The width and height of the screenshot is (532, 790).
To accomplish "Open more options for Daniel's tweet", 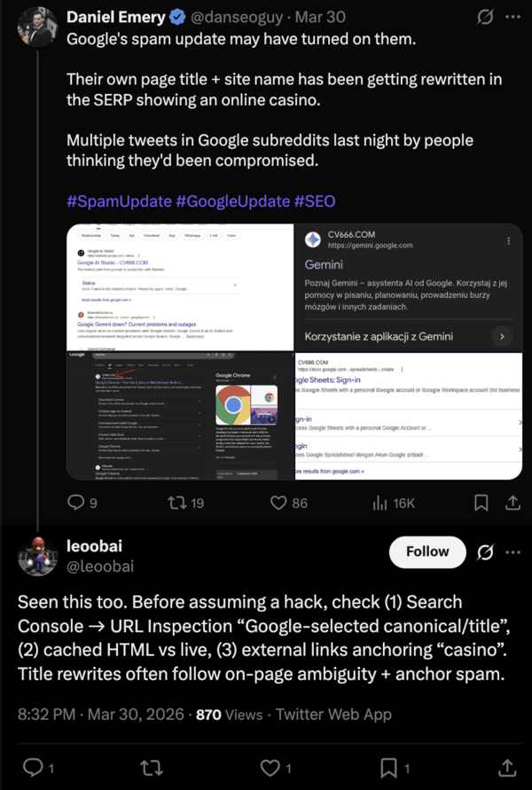I will [513, 17].
